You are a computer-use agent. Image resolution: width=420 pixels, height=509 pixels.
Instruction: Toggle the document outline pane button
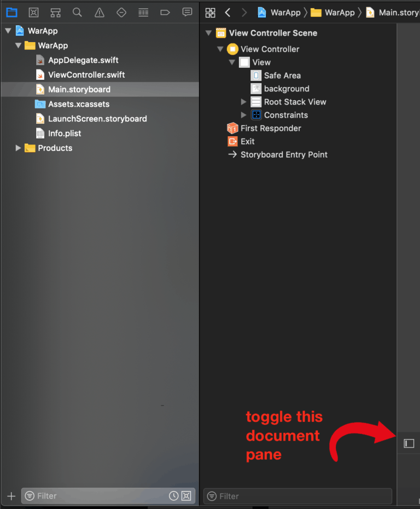coord(409,443)
